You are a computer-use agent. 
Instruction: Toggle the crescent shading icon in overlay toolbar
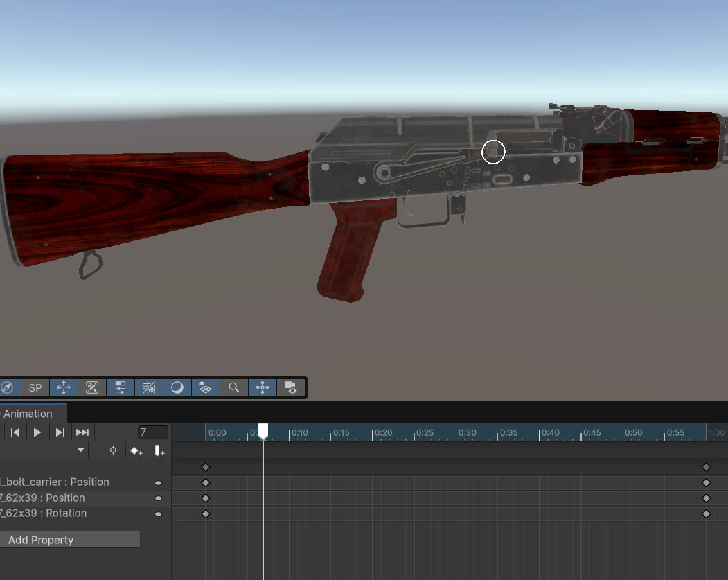(177, 387)
